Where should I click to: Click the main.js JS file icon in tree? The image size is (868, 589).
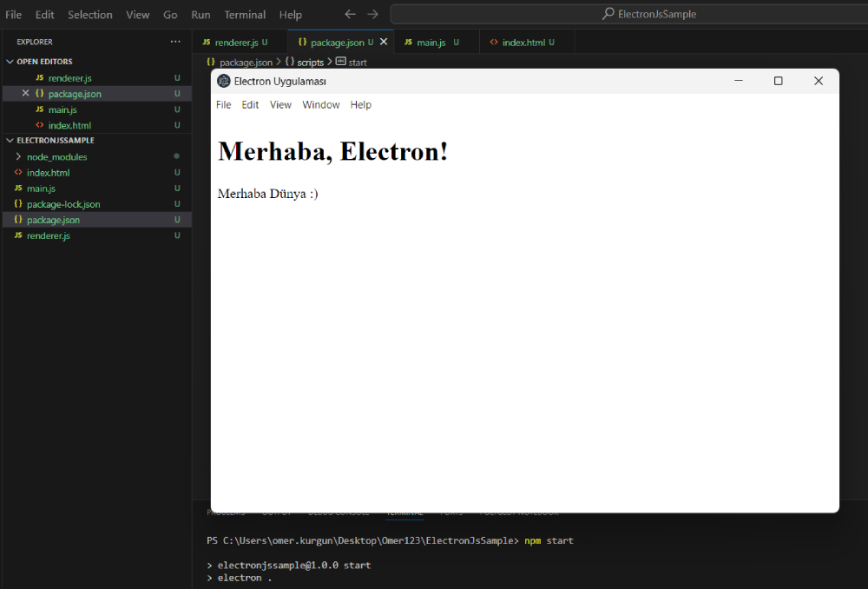[18, 188]
